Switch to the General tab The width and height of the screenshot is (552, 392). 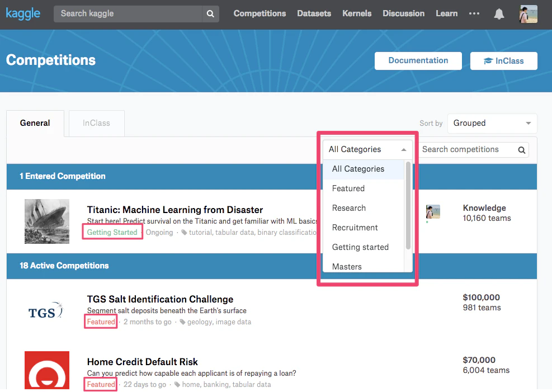35,123
